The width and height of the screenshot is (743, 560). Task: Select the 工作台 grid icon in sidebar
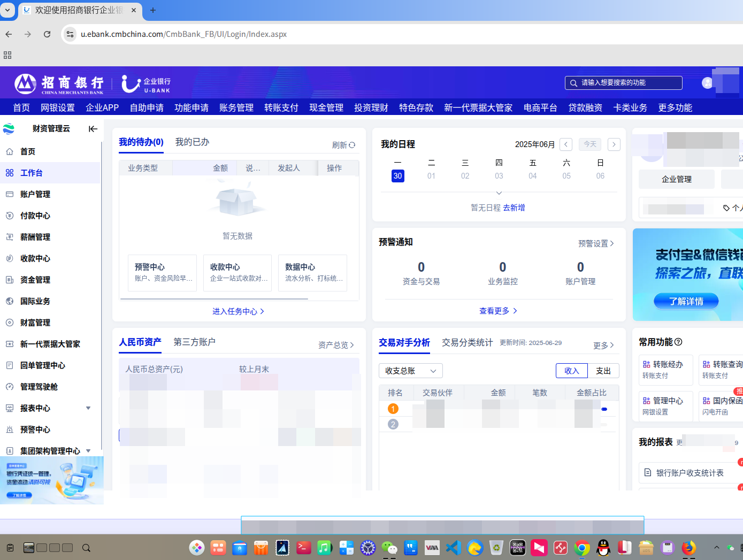click(x=10, y=173)
